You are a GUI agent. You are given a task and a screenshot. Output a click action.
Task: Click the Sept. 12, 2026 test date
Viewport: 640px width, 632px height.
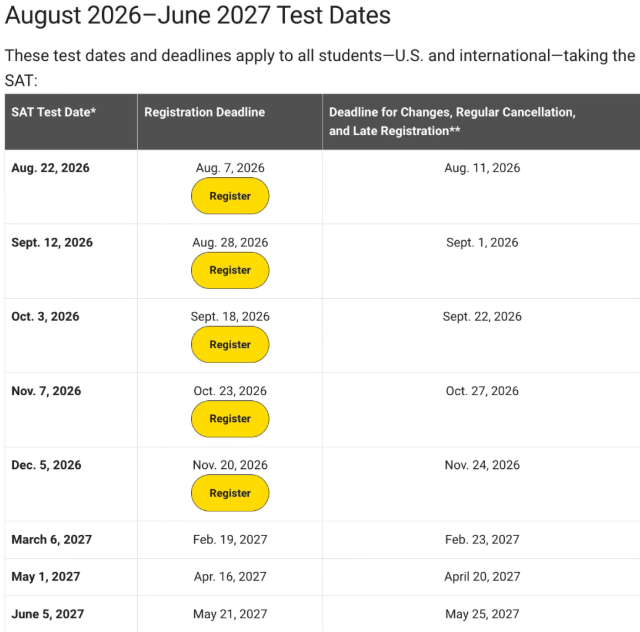(52, 243)
